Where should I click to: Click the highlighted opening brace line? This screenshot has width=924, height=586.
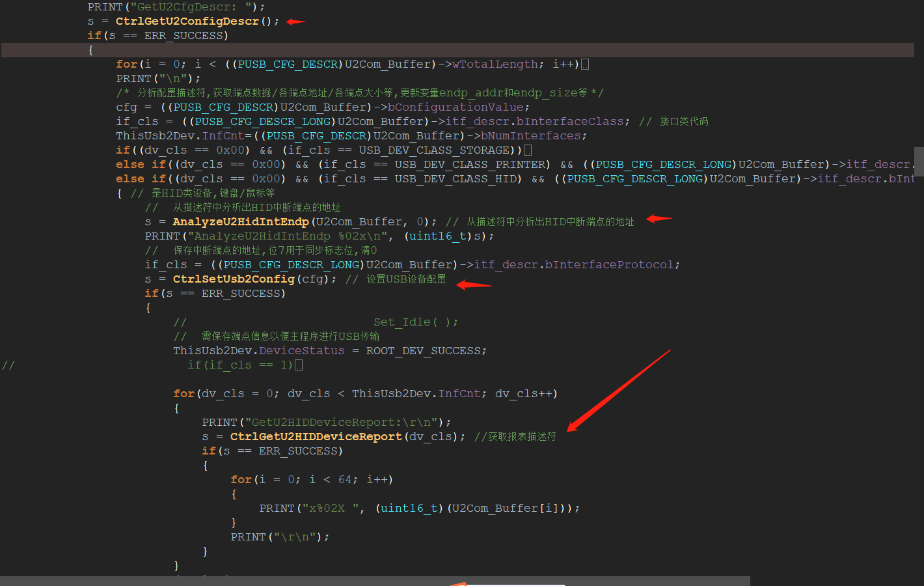[x=457, y=49]
